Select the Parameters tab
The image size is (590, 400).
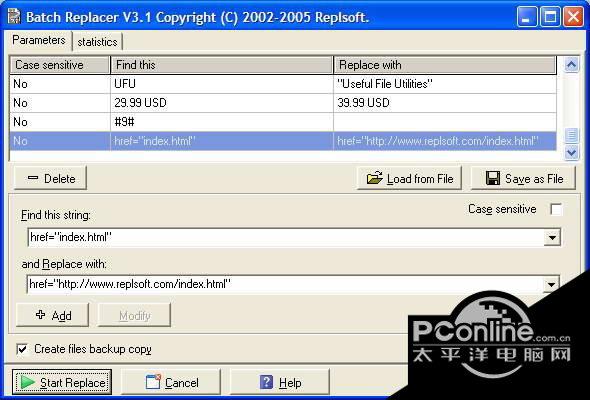[x=39, y=40]
